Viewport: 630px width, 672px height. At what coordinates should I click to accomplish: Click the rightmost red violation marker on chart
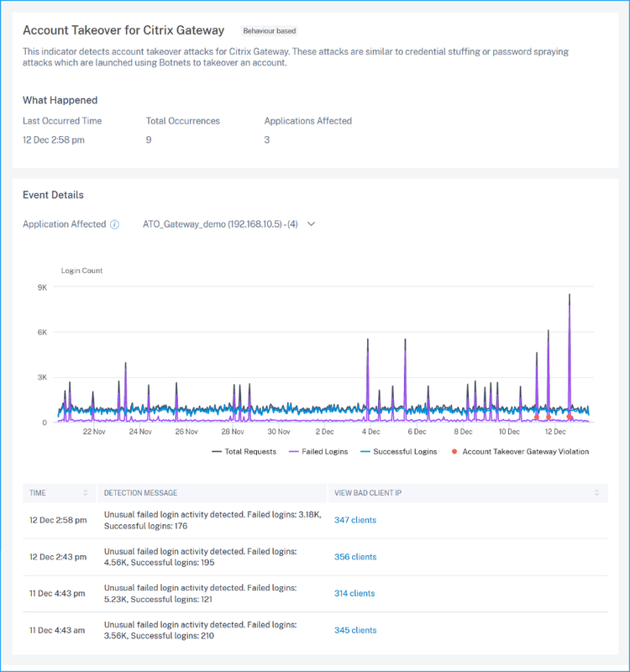coord(570,417)
